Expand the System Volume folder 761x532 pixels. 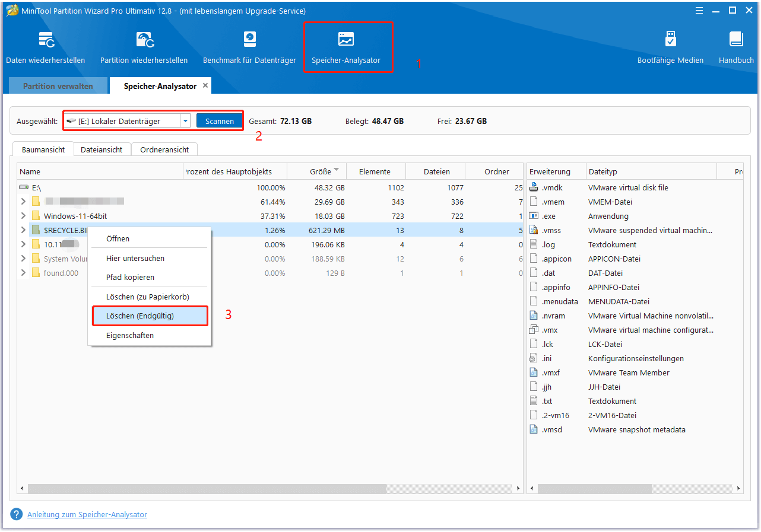[x=23, y=259]
